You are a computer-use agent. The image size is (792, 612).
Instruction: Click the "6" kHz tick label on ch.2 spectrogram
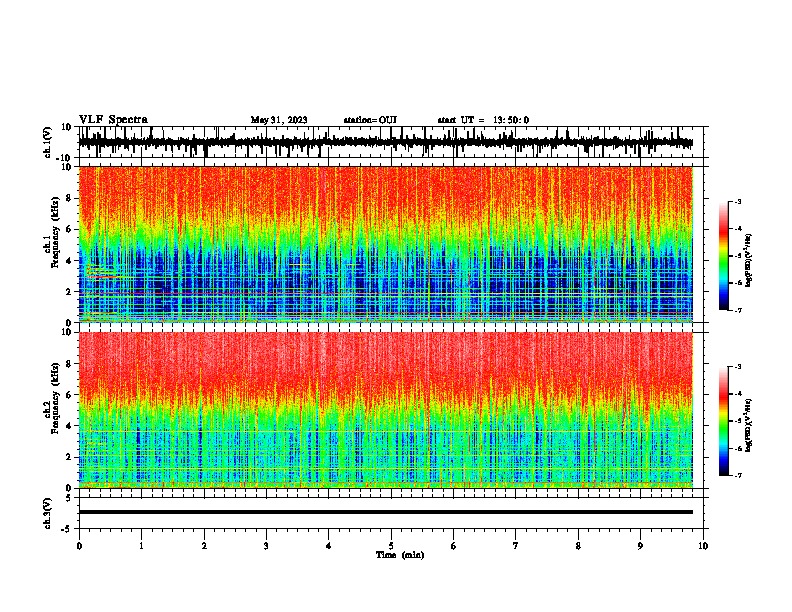point(70,395)
